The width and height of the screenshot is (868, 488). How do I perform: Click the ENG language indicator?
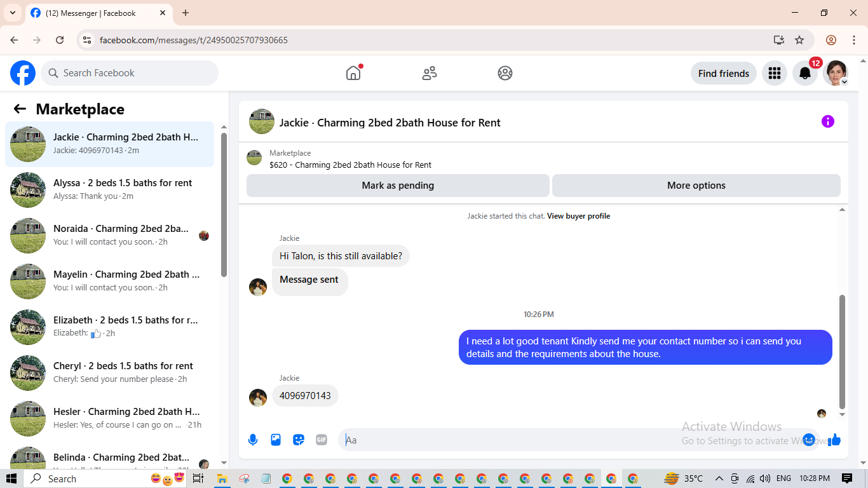pyautogui.click(x=783, y=478)
